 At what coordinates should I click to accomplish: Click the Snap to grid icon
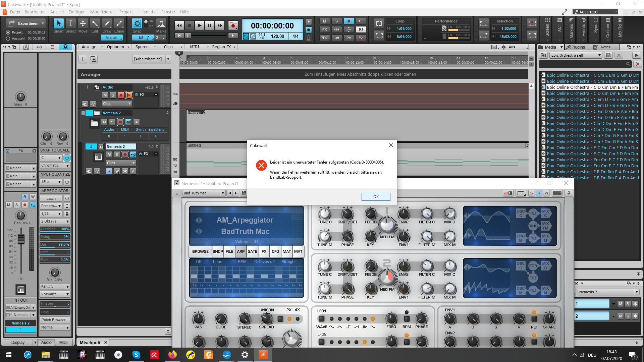tap(137, 23)
